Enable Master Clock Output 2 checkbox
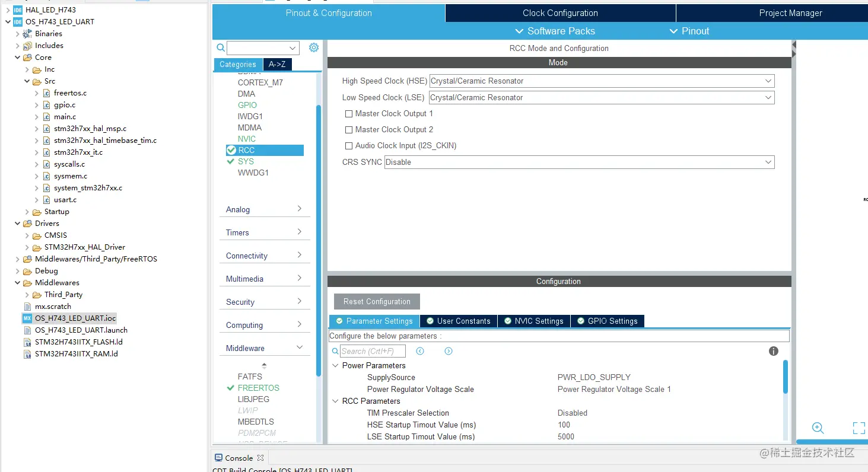 349,129
